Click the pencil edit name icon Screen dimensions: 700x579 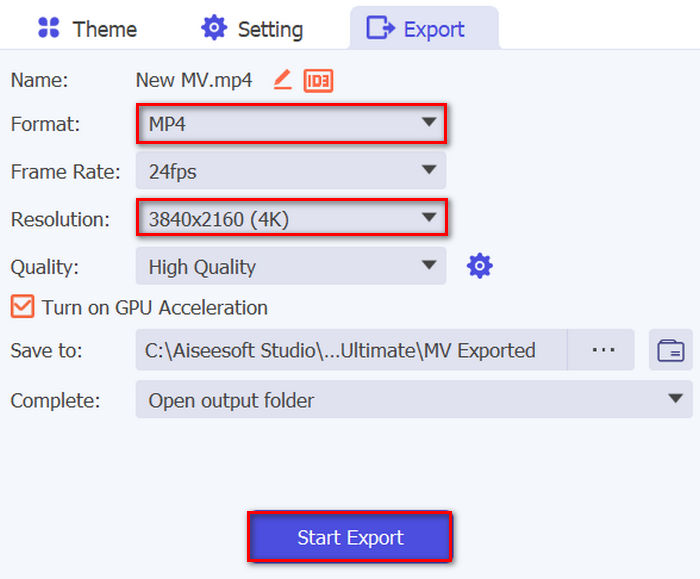pyautogui.click(x=282, y=80)
